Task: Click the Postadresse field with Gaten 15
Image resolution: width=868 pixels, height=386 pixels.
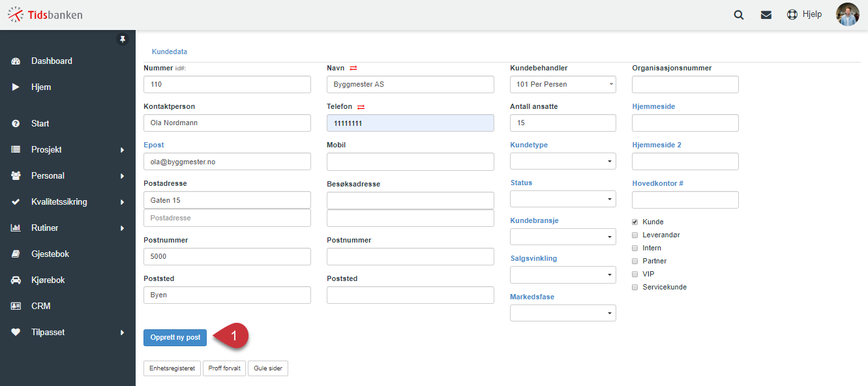Action: click(x=227, y=200)
